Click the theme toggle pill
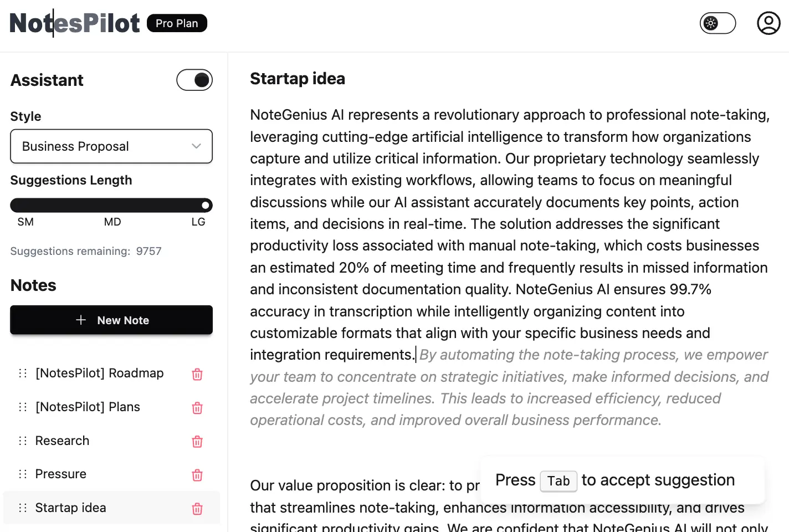This screenshot has width=789, height=532. (x=718, y=23)
